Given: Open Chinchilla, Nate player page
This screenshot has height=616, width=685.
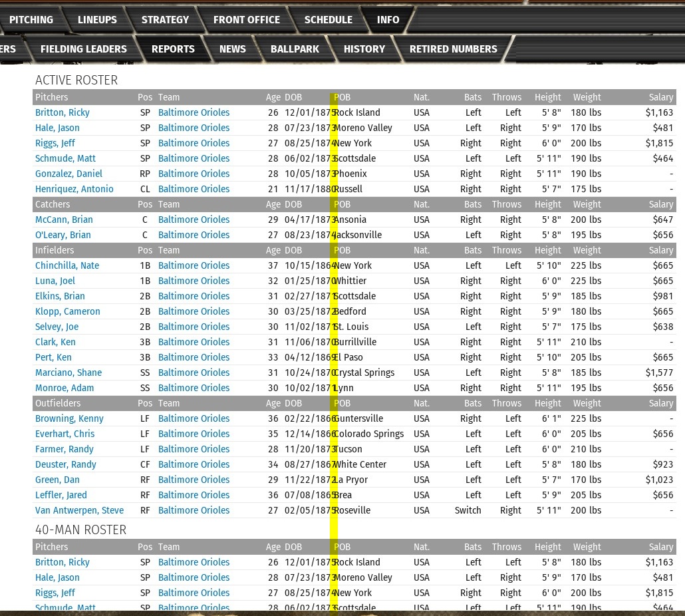Looking at the screenshot, I should [67, 265].
